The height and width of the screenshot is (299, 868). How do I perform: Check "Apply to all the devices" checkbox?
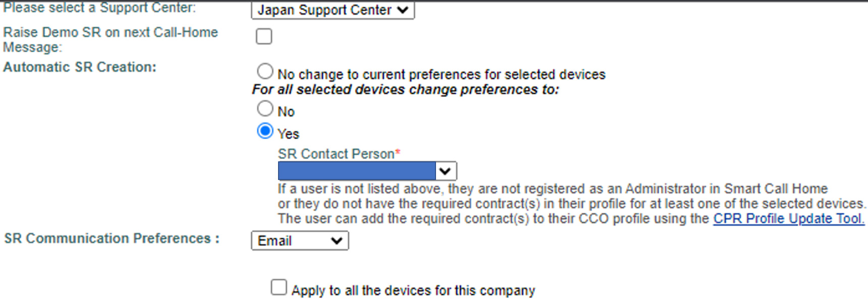pyautogui.click(x=279, y=287)
